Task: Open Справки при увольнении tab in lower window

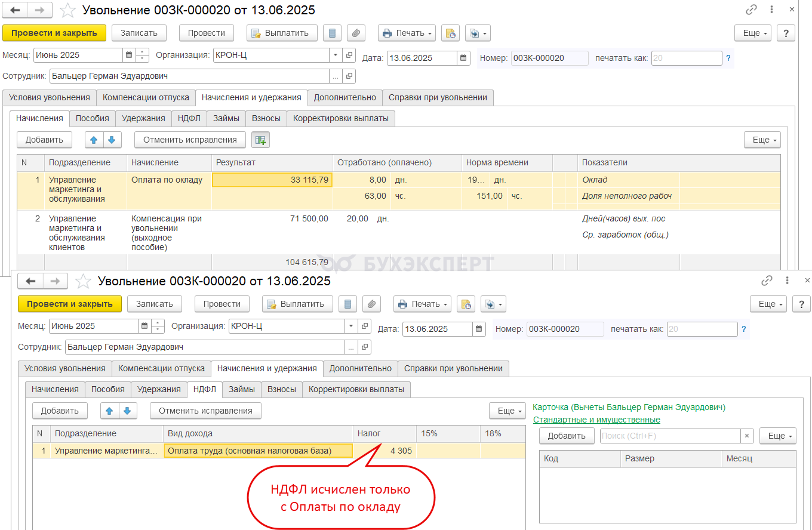Action: click(x=454, y=368)
